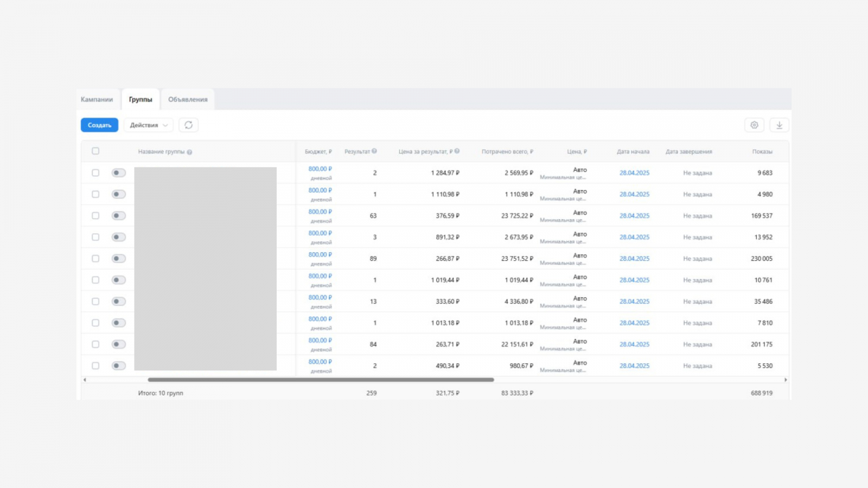868x488 pixels.
Task: Click start date 28.04.2025 in 201 175 показы row
Action: click(634, 344)
